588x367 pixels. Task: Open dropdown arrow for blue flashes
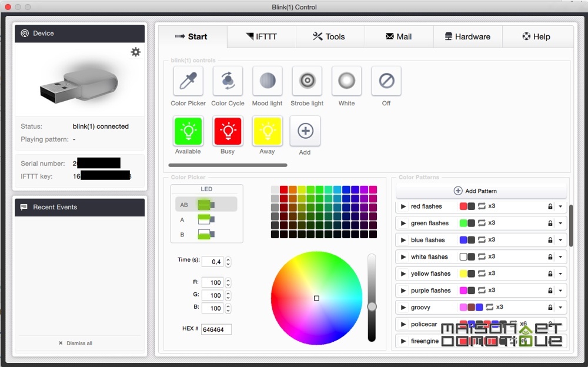point(560,240)
